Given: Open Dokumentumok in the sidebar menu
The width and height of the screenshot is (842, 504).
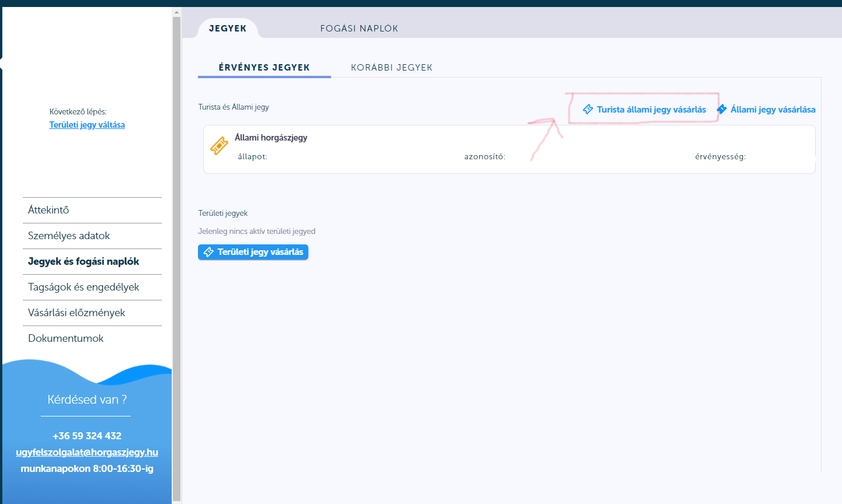Looking at the screenshot, I should click(x=92, y=338).
